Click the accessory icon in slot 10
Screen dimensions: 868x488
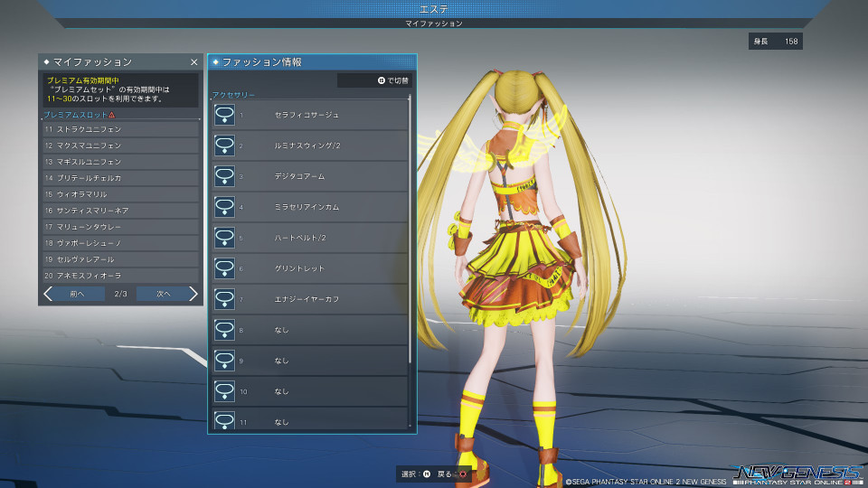(x=224, y=391)
